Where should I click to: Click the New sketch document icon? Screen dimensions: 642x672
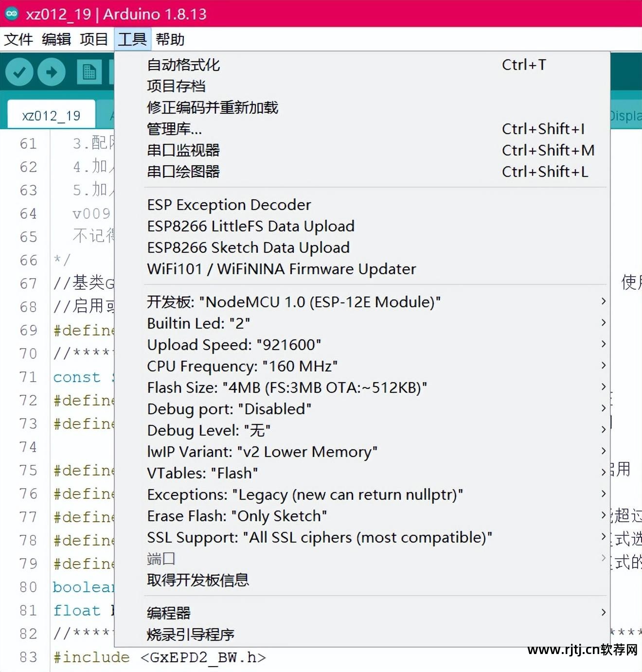(89, 71)
